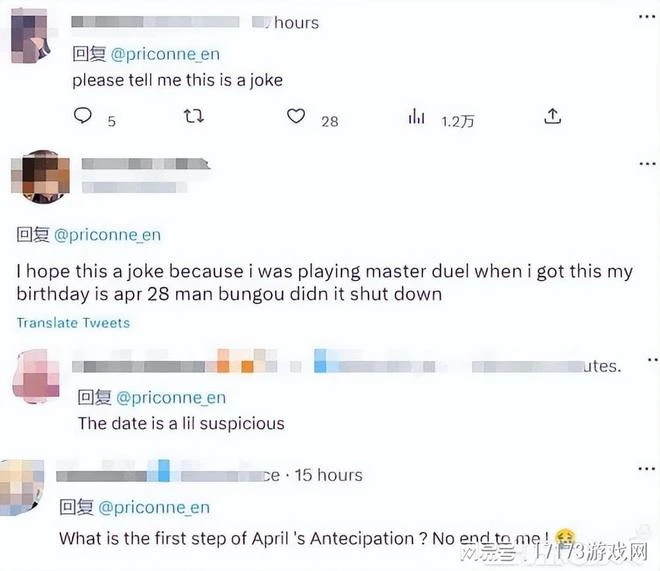The height and width of the screenshot is (571, 660).
Task: Open @priconne_en mention above suspicious date tweet
Action: [171, 398]
